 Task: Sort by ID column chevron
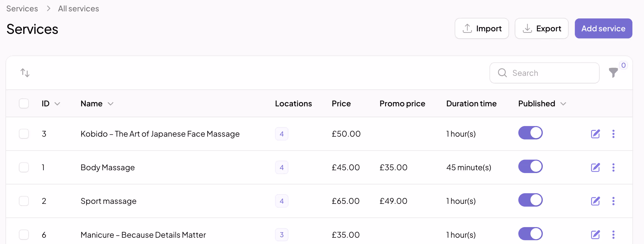pos(57,104)
